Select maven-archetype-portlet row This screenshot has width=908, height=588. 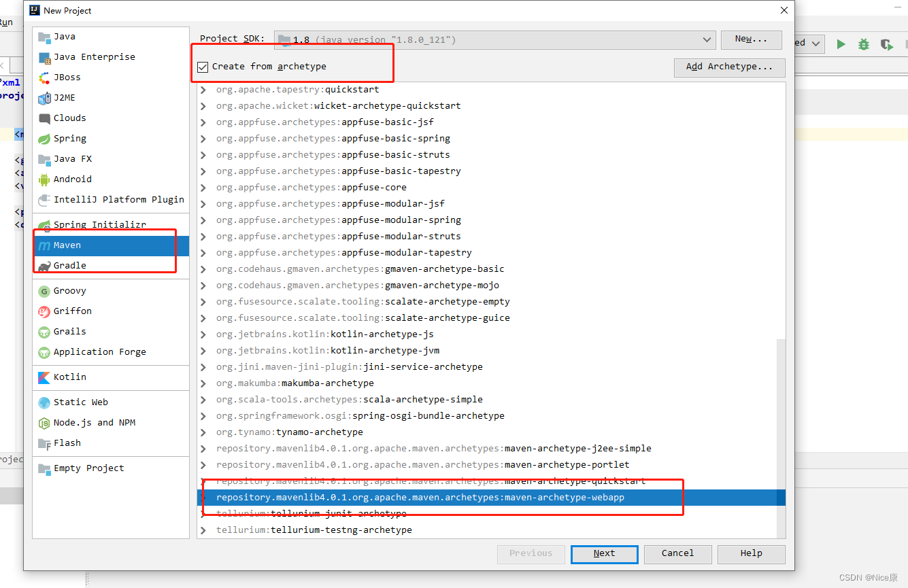[x=487, y=465]
